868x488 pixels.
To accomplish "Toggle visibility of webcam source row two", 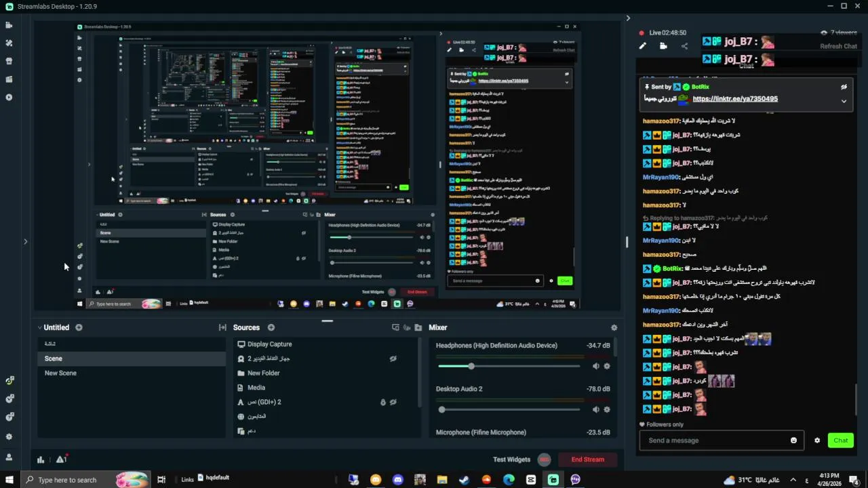I will 393,359.
